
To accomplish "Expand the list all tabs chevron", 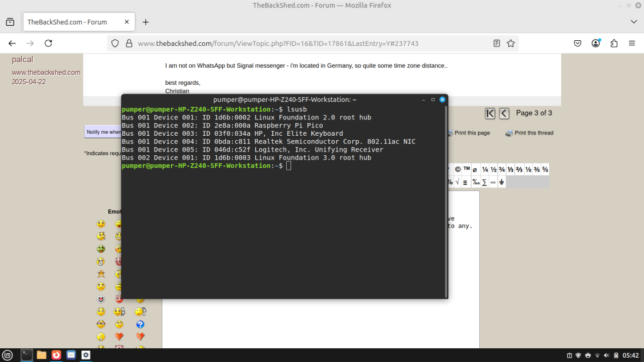I will tap(633, 21).
